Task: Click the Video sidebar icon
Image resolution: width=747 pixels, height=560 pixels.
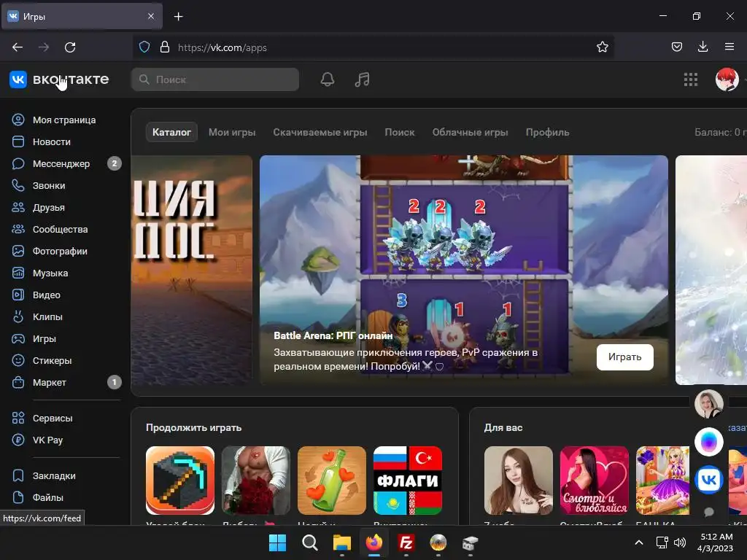Action: [18, 295]
